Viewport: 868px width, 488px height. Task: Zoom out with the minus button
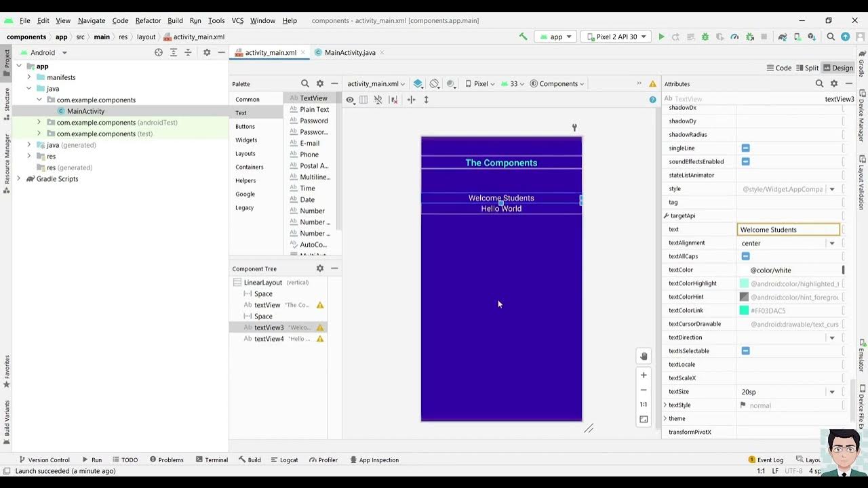644,390
